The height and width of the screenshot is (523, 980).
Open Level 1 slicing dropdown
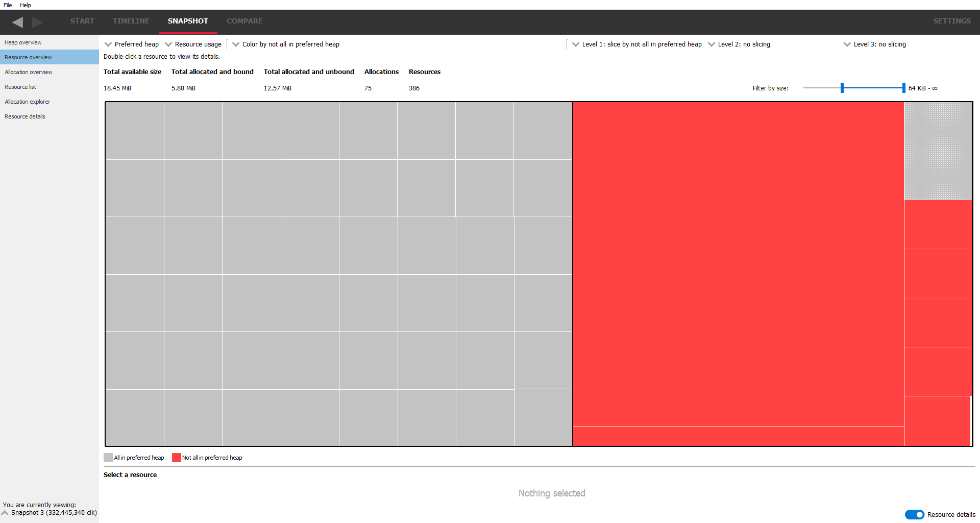[x=636, y=44]
